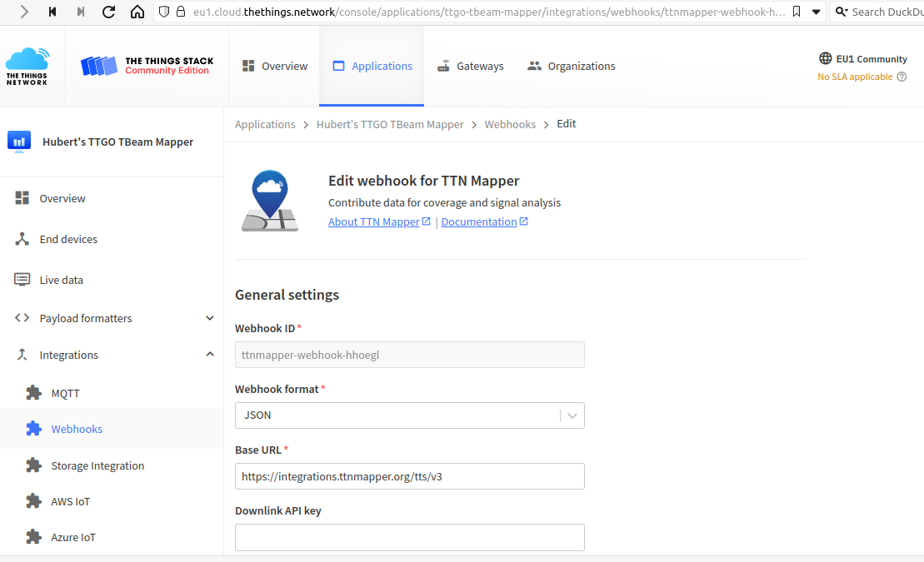
Task: Click The Things Network cloud logo
Action: (27, 67)
